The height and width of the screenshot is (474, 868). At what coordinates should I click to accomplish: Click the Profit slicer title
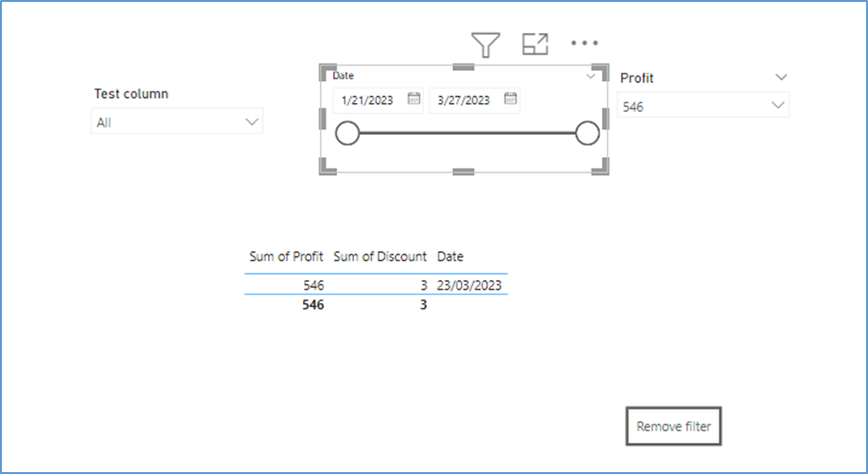[x=637, y=79]
